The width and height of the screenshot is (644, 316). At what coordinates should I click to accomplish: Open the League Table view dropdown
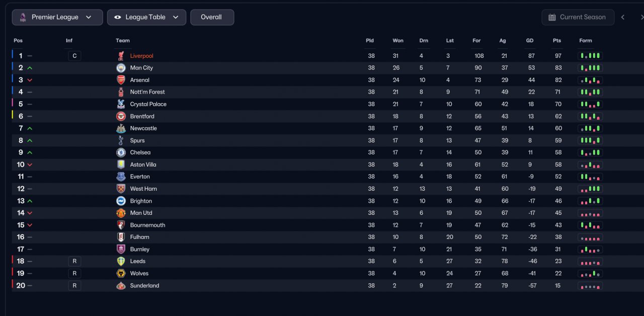tap(146, 17)
